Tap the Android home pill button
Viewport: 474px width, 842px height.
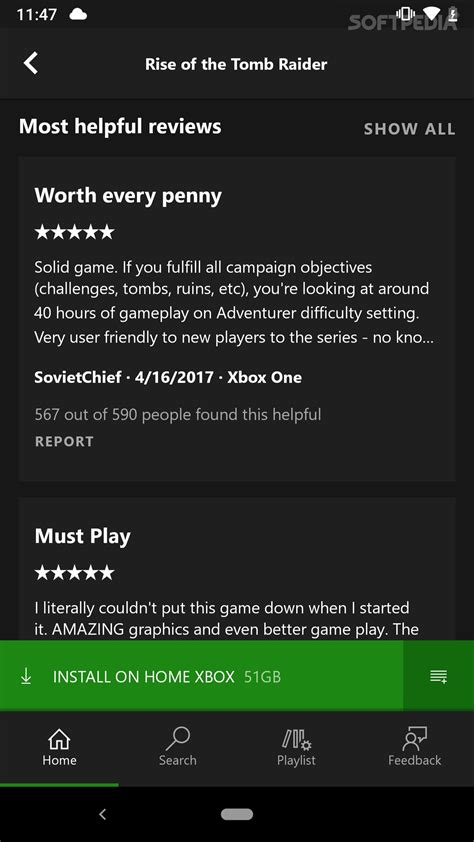(x=237, y=814)
